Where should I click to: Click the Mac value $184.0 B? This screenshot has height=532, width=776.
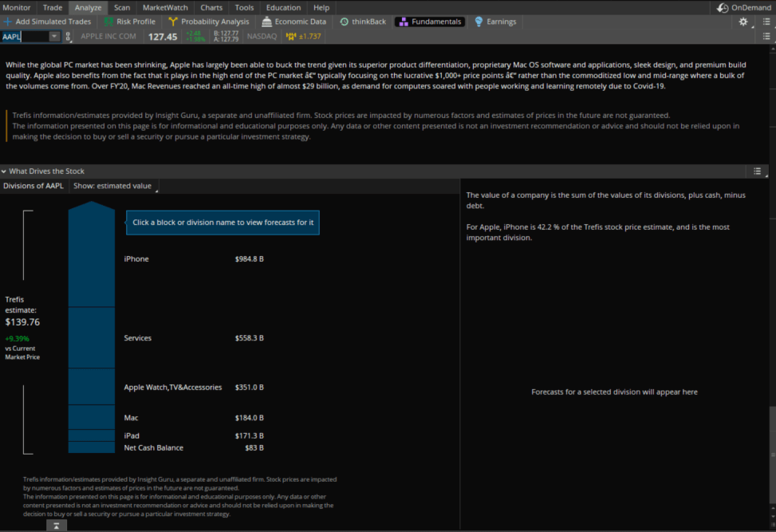pyautogui.click(x=249, y=418)
